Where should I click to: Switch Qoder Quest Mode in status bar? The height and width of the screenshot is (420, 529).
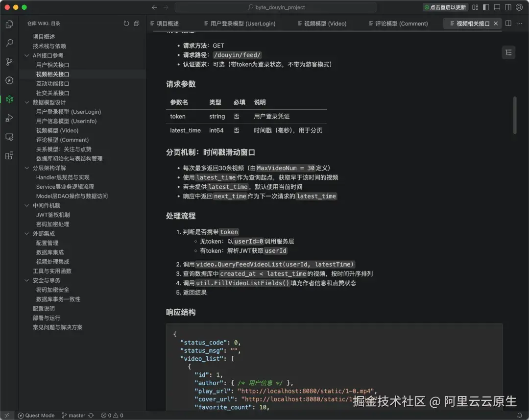pyautogui.click(x=36, y=415)
